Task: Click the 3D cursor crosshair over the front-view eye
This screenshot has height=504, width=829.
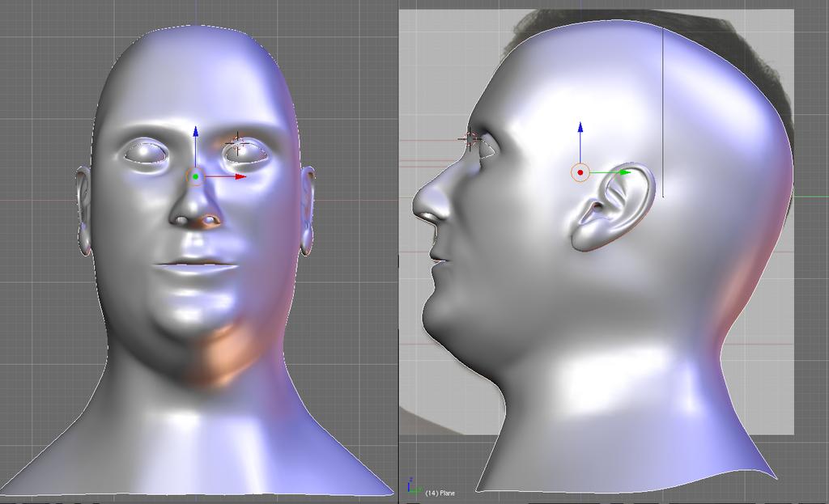Action: (237, 142)
